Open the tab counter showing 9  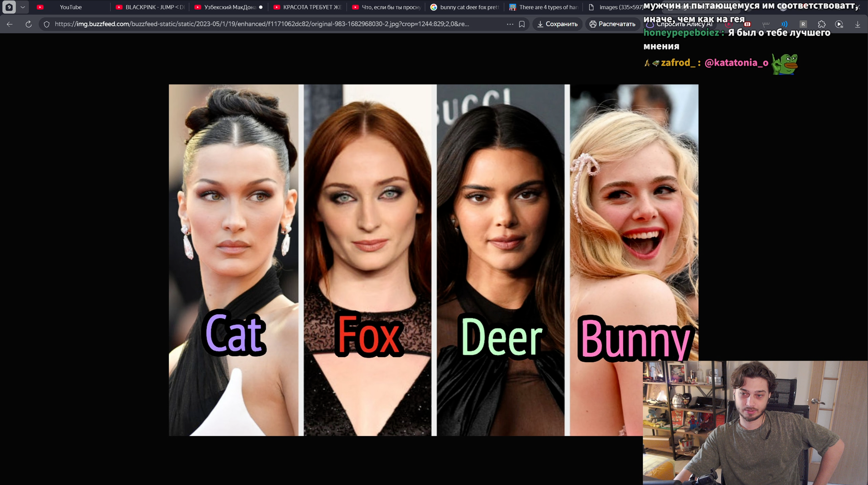(9, 7)
